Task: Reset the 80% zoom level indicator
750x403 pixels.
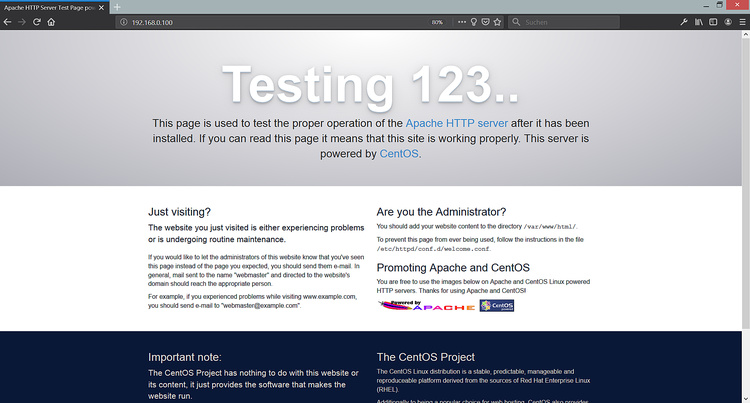Action: pyautogui.click(x=437, y=21)
